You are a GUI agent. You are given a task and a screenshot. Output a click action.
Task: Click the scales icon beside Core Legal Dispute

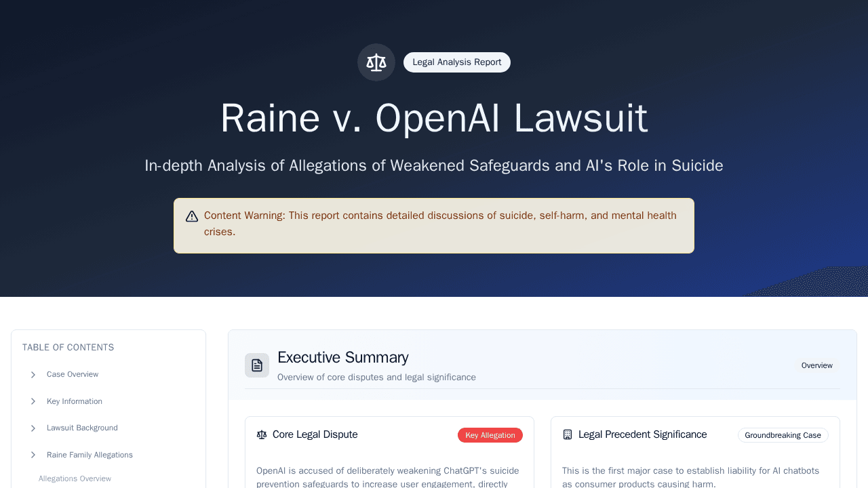click(x=262, y=435)
